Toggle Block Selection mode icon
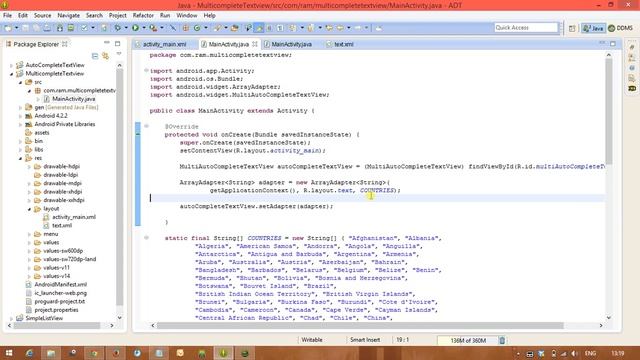Screen dimensions: 640x360 [x=269, y=28]
